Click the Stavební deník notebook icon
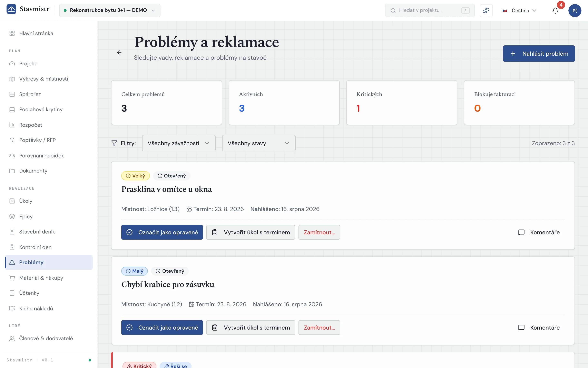This screenshot has width=588, height=368. coord(12,232)
